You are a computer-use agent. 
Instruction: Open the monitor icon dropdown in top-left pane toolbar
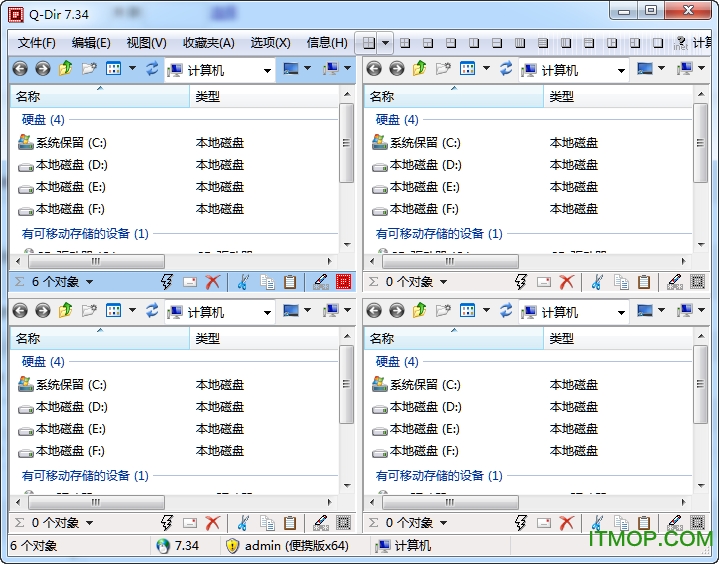coord(307,69)
